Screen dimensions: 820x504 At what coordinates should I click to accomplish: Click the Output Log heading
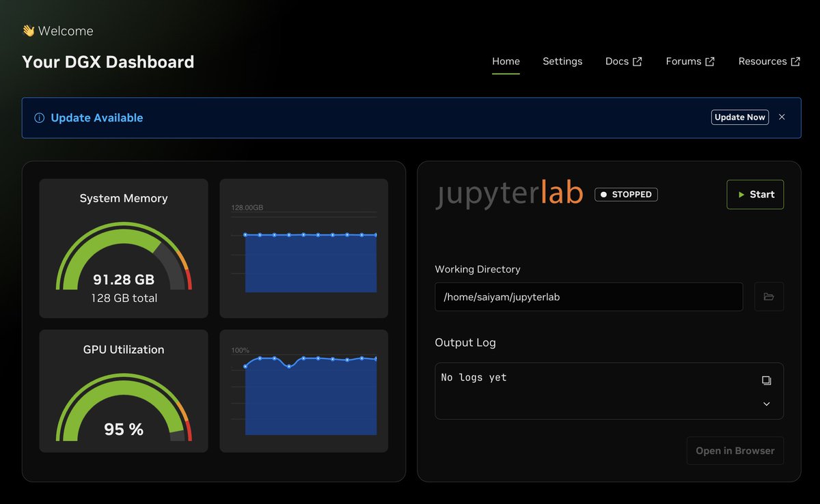(465, 343)
